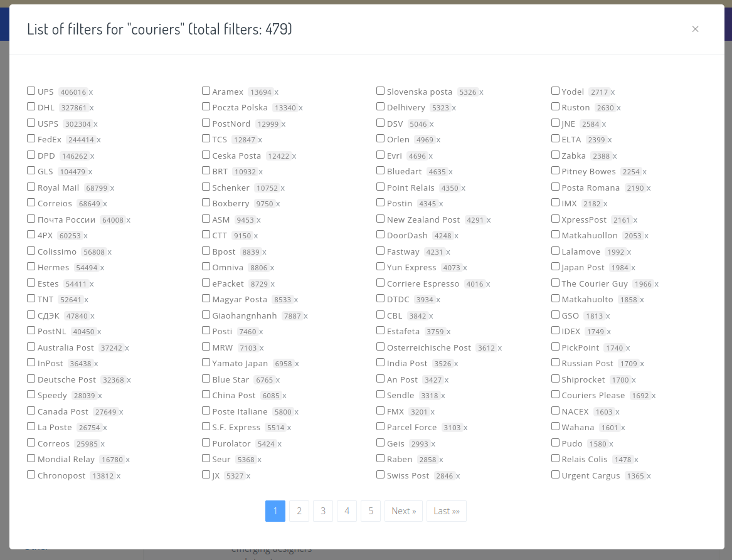Image resolution: width=732 pixels, height=560 pixels.
Task: Remove Japan Post via x icon
Action: click(x=634, y=268)
